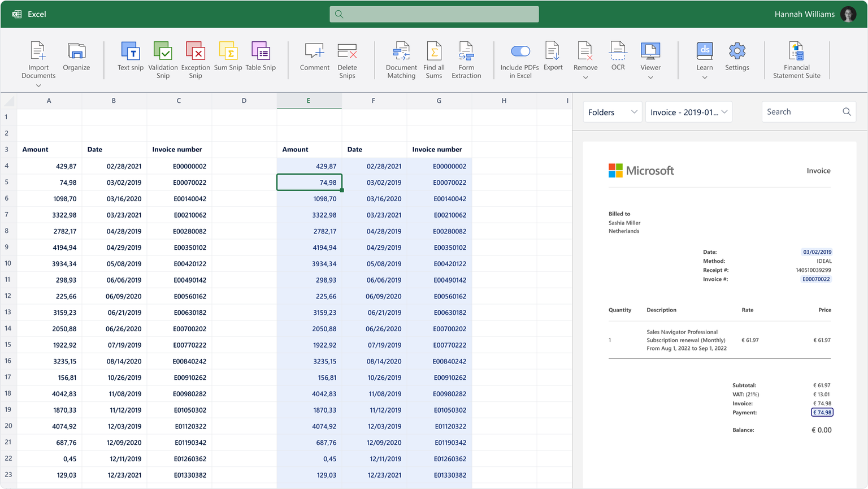Select the Validation Snip tool
Screen dimensions: 868x489
click(163, 52)
